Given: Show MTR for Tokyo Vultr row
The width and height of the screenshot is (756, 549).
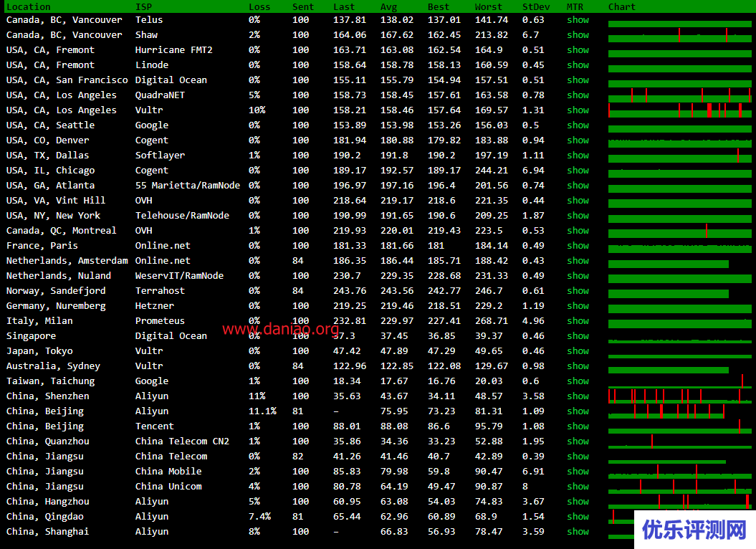Looking at the screenshot, I should coord(578,350).
